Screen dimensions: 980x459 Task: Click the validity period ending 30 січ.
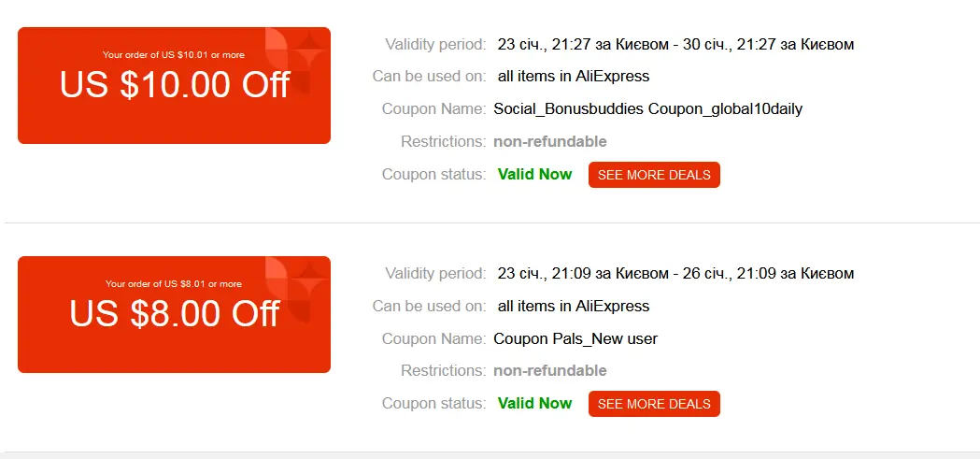675,44
